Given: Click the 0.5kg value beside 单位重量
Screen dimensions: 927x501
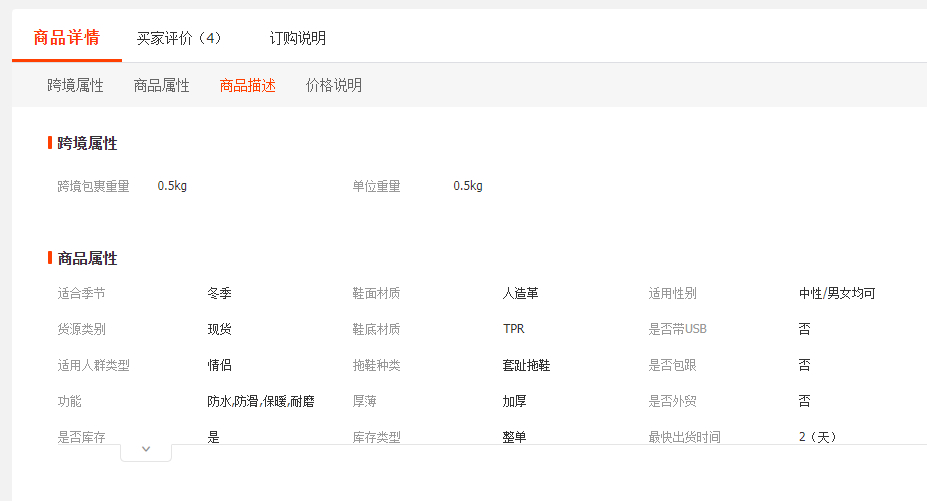Looking at the screenshot, I should 467,186.
